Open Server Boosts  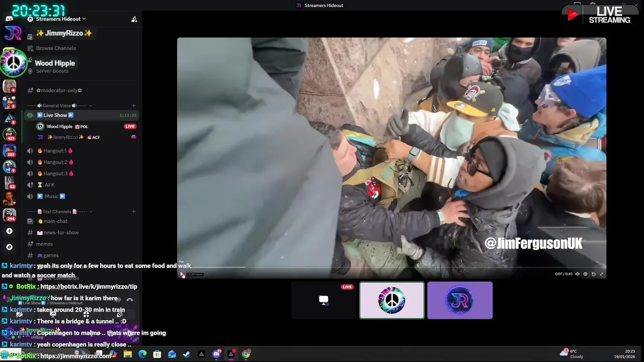pyautogui.click(x=52, y=71)
